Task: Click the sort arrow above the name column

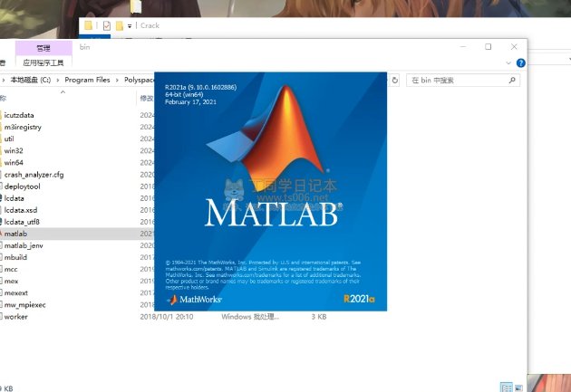Action: pyautogui.click(x=63, y=92)
